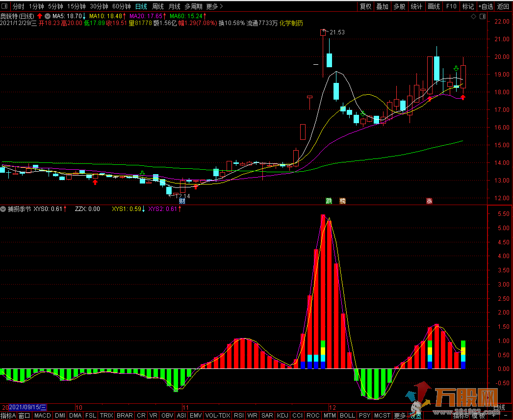Switch to the 1分钟 chart period

point(36,6)
